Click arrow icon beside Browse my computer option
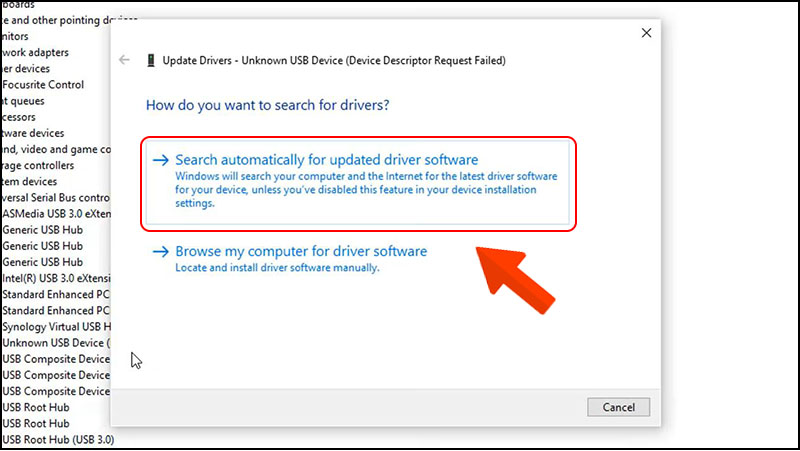800x451 pixels. pos(160,252)
